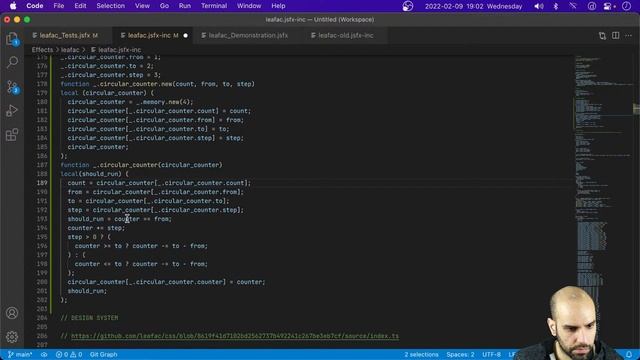
Task: Expand the Effects breadcrumb
Action: 42,50
